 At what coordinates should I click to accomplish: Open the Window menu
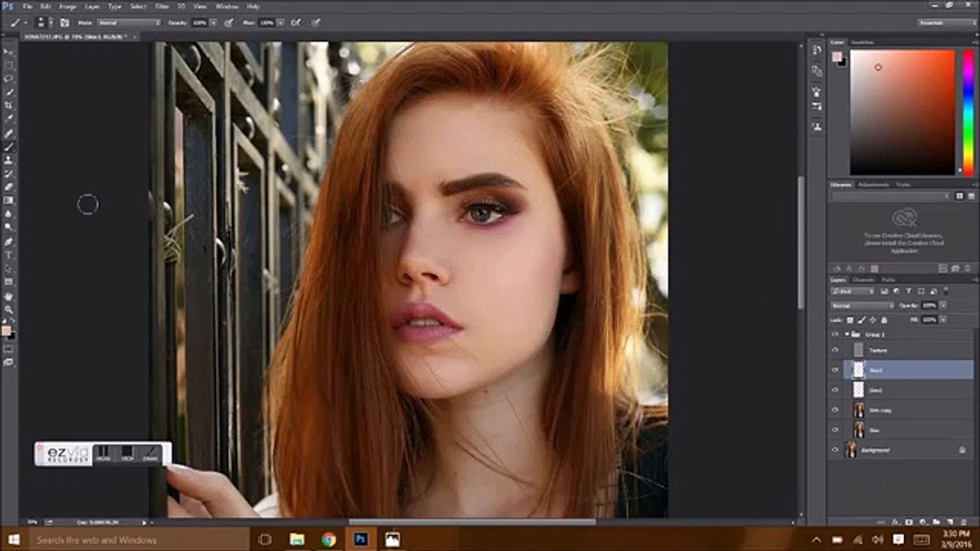point(227,6)
